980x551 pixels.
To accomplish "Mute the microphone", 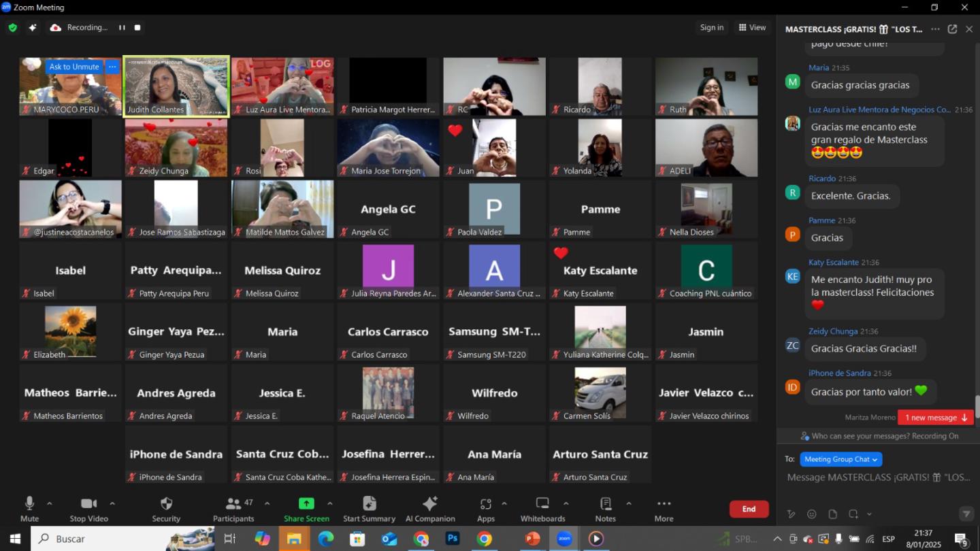I will pyautogui.click(x=29, y=510).
